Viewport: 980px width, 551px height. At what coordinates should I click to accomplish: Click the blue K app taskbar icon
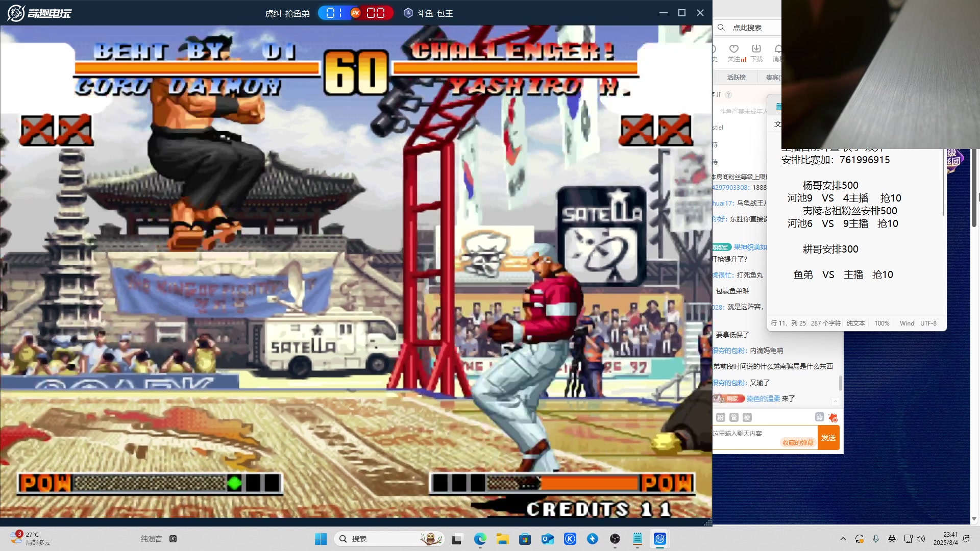(x=570, y=539)
